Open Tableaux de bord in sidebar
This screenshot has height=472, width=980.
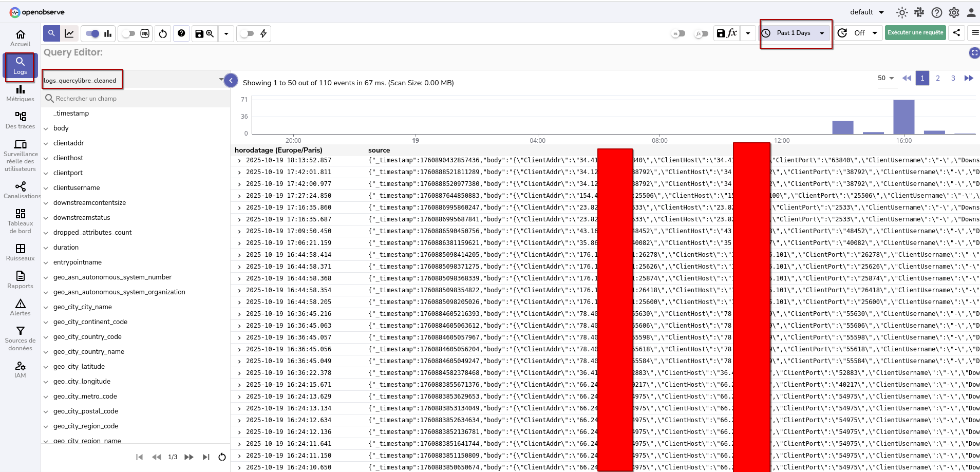tap(21, 221)
